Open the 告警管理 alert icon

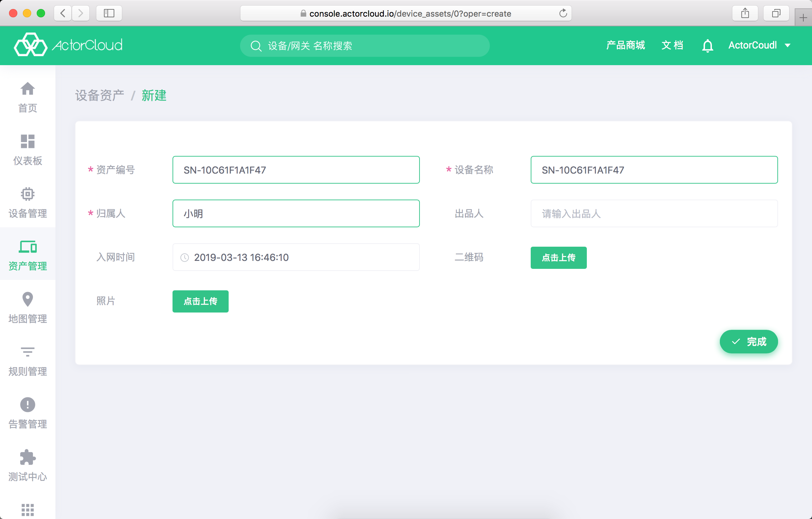click(x=28, y=405)
